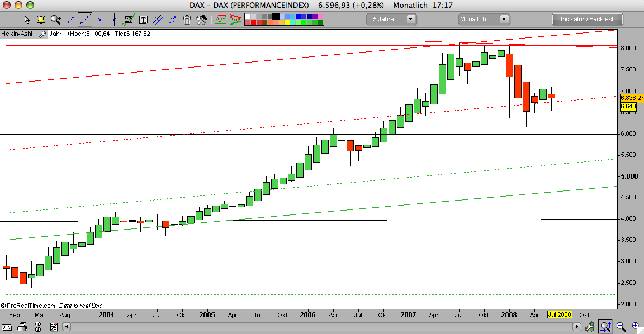Open the Monatlich interval dropdown
Image resolution: width=644 pixels, height=334 pixels.
(484, 20)
